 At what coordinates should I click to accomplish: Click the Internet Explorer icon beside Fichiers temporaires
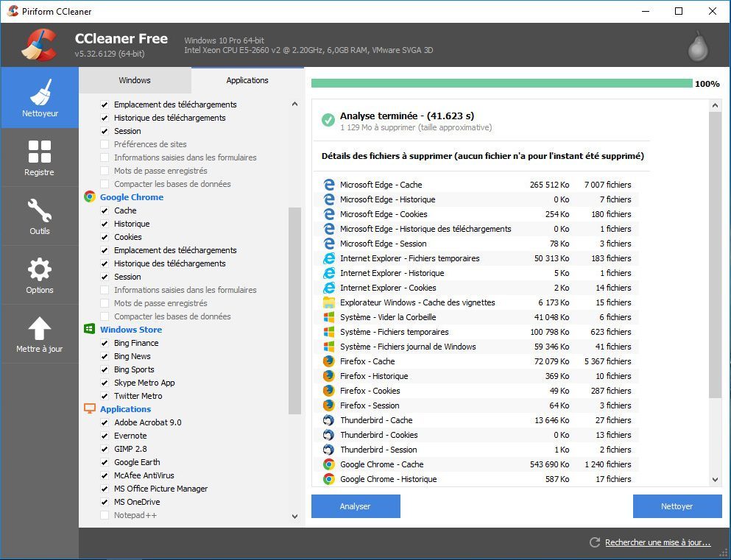point(329,258)
